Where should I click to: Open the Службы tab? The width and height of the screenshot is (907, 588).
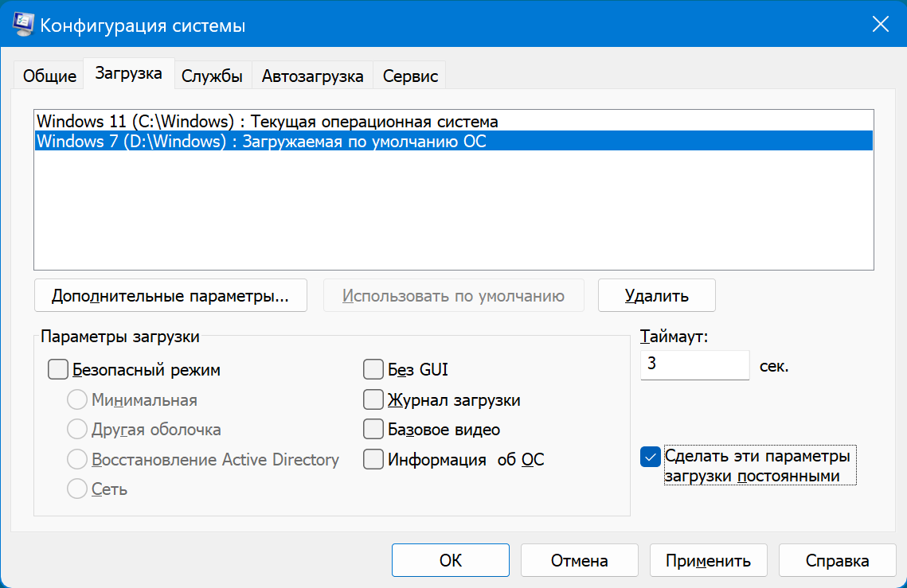coord(212,76)
